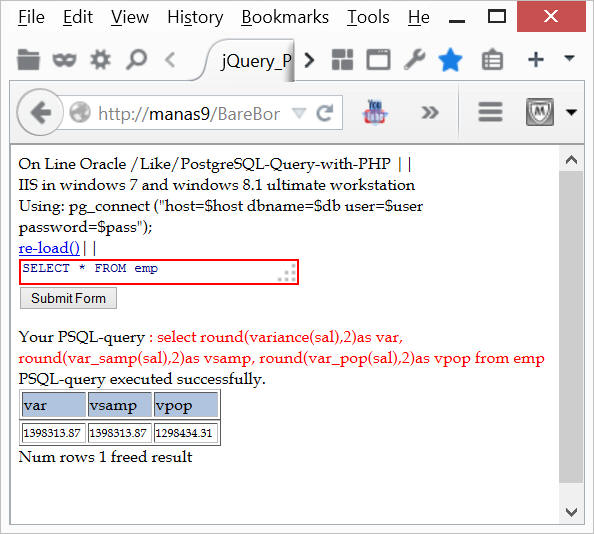The height and width of the screenshot is (534, 594).
Task: Click the private browsing mask icon
Action: point(64,59)
